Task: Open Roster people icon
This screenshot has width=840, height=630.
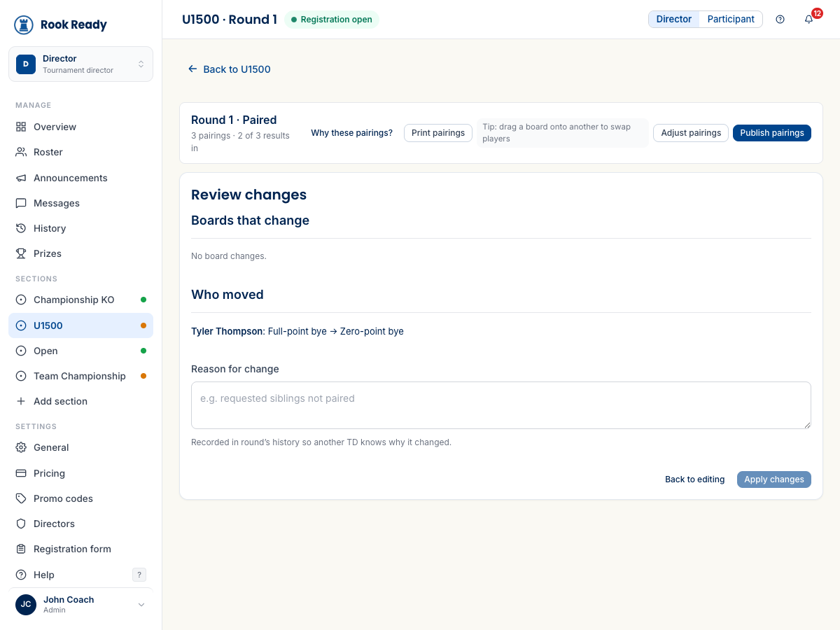Action: (21, 152)
